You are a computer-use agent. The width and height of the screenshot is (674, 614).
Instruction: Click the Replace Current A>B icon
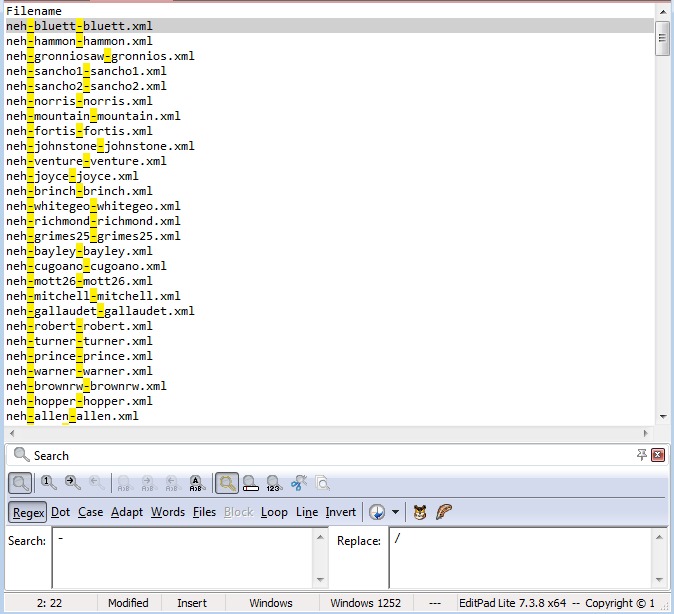pyautogui.click(x=124, y=483)
